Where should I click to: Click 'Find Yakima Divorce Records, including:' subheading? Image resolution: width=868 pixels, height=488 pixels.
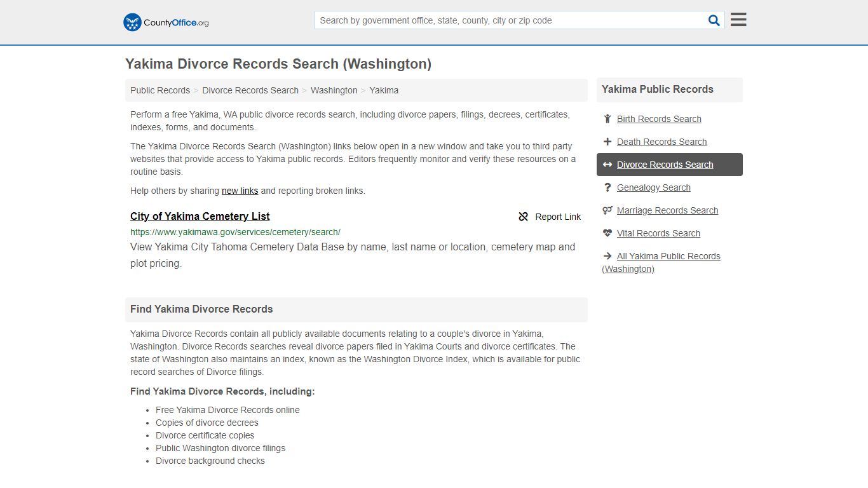pyautogui.click(x=222, y=391)
